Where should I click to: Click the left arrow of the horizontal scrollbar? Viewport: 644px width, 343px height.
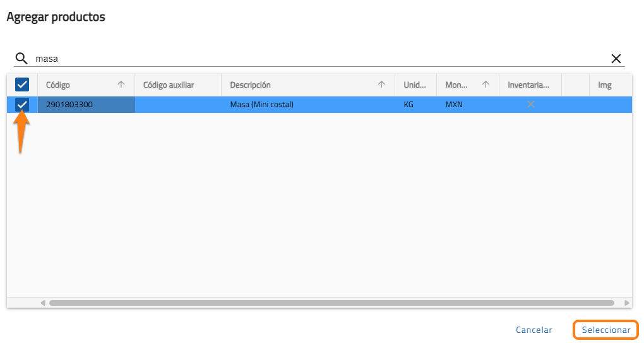coord(43,303)
